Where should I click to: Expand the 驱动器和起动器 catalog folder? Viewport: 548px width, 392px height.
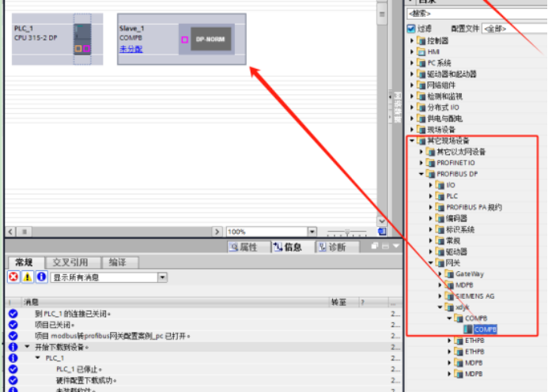click(x=412, y=74)
